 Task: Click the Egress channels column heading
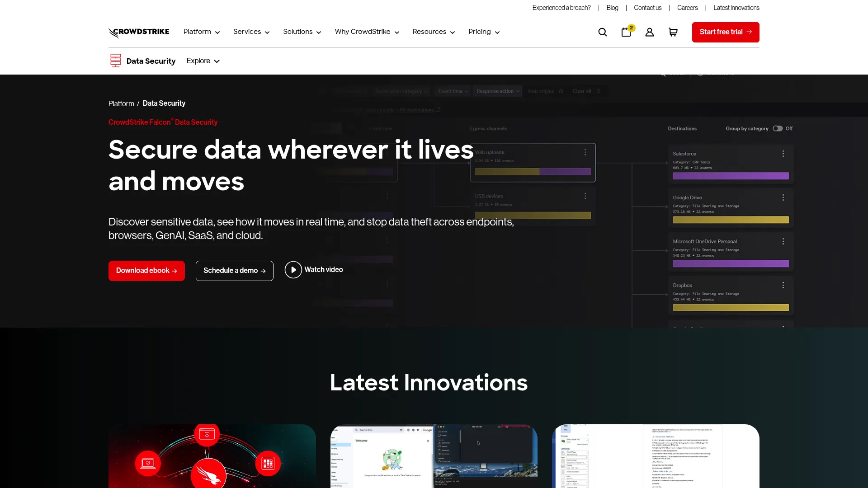pos(488,129)
